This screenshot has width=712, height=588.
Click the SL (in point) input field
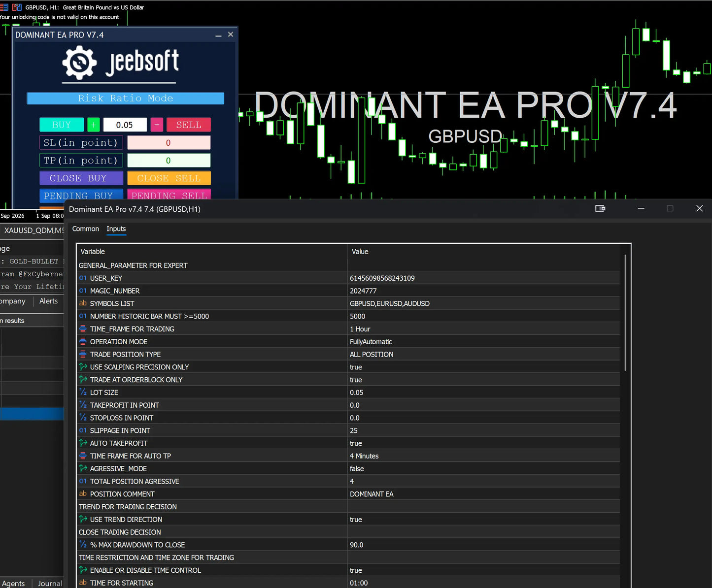tap(169, 143)
